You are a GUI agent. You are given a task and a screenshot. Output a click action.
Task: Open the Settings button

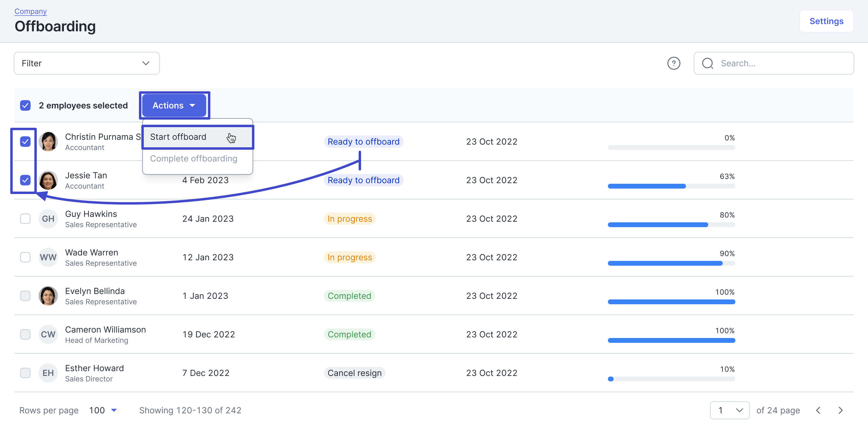click(826, 21)
